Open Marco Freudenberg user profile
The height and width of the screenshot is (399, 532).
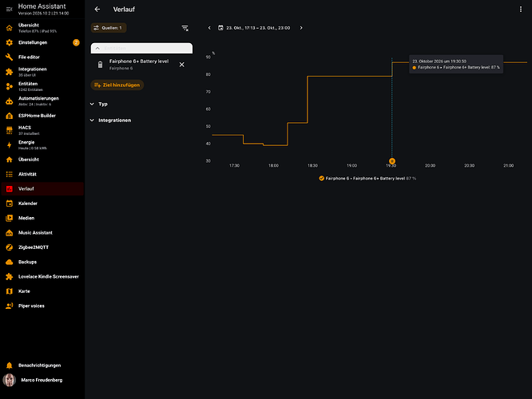42,380
